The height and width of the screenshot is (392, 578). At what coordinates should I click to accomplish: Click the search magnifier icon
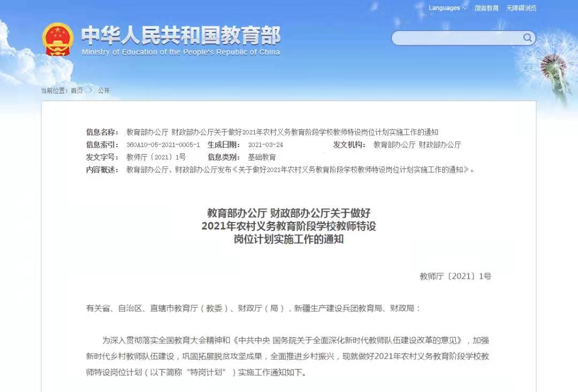528,37
